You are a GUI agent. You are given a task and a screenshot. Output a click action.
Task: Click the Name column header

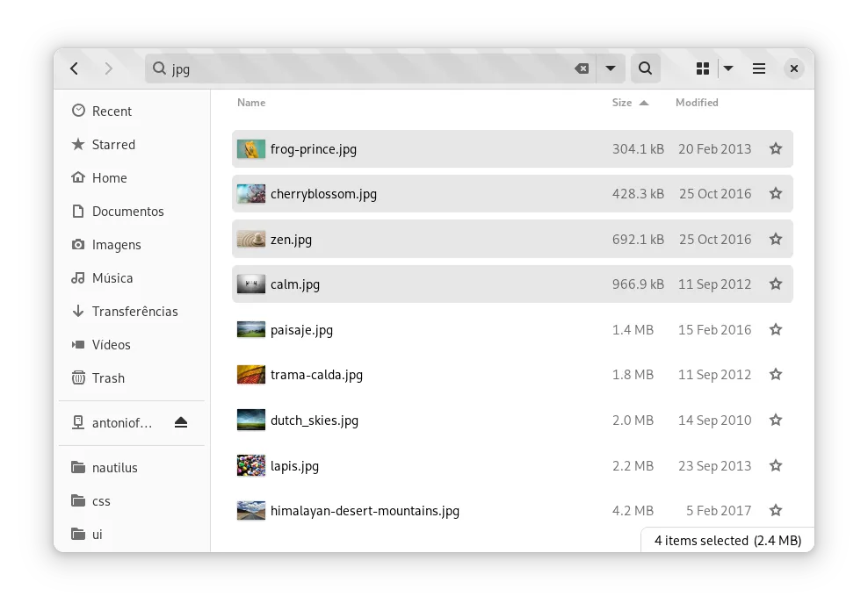pyautogui.click(x=251, y=103)
